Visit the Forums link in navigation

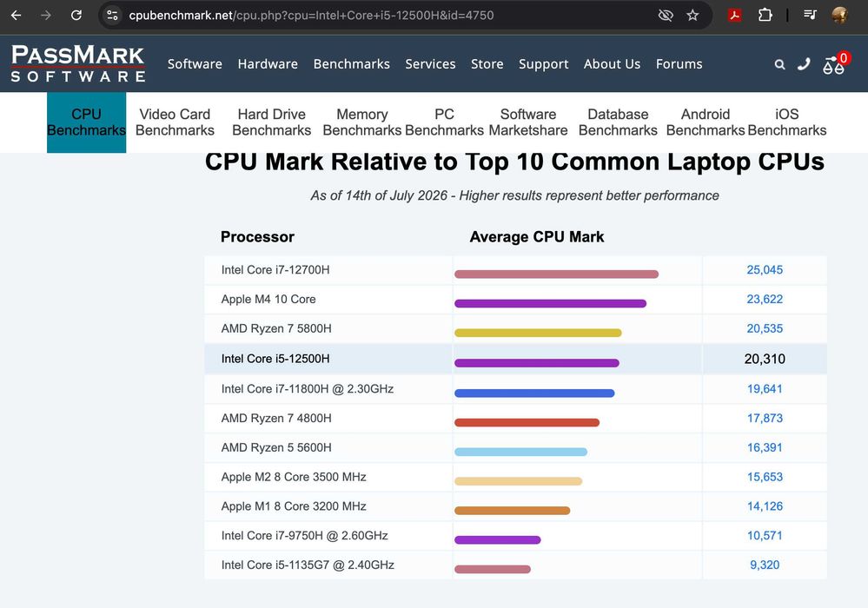click(x=679, y=64)
